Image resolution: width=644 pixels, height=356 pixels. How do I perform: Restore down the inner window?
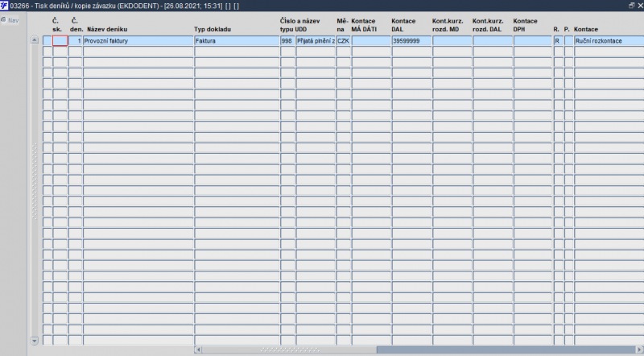click(x=631, y=6)
